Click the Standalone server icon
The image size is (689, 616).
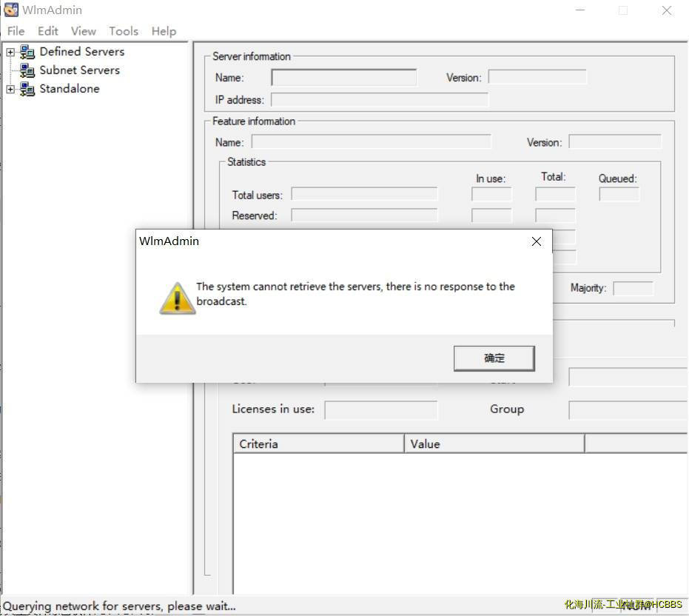[x=27, y=89]
